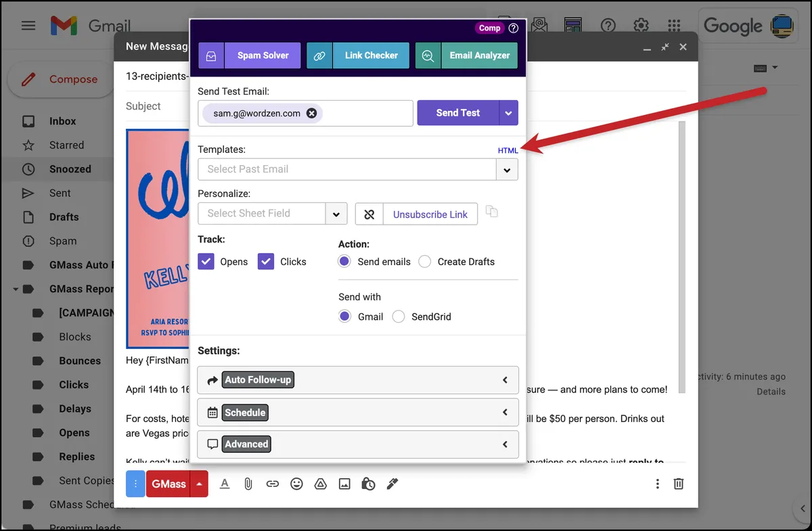The width and height of the screenshot is (812, 531).
Task: Expand the Schedule settings section
Action: (x=358, y=412)
